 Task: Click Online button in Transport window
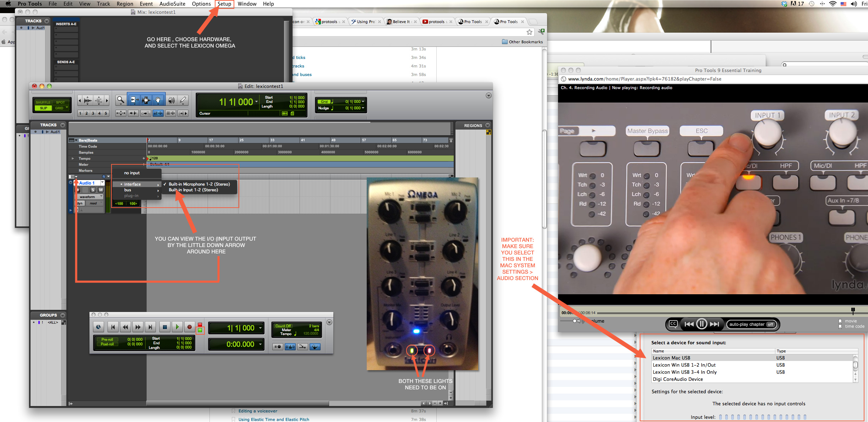(x=98, y=327)
